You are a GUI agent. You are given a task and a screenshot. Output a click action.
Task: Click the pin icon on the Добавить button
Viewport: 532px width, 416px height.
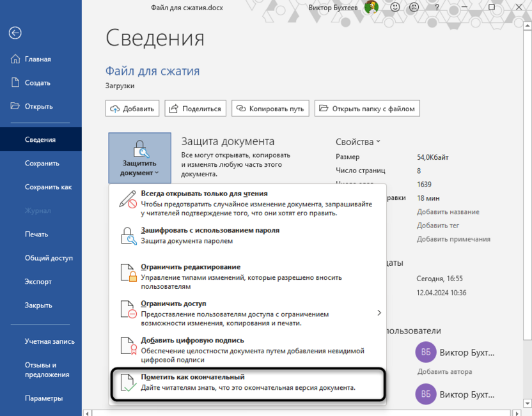(x=114, y=108)
